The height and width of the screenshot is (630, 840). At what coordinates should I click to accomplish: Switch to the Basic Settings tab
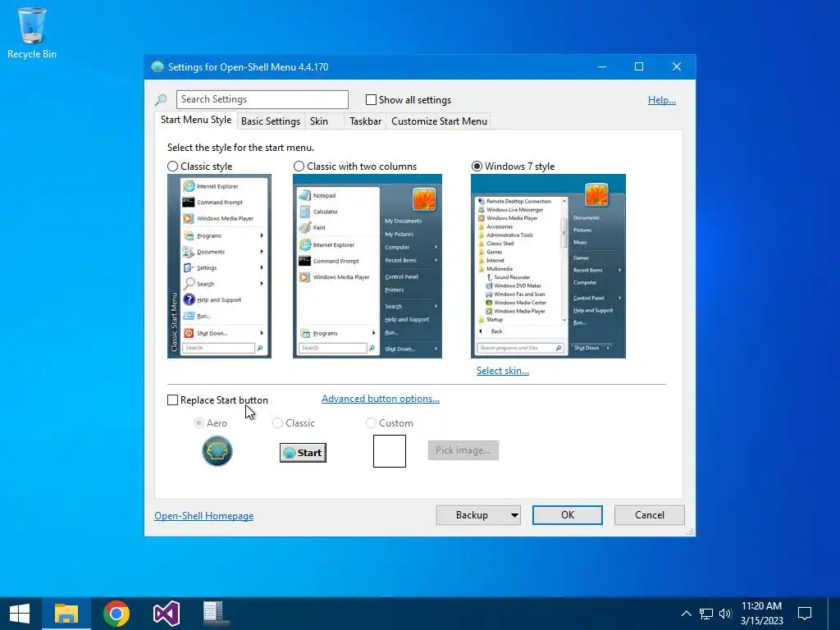point(271,121)
